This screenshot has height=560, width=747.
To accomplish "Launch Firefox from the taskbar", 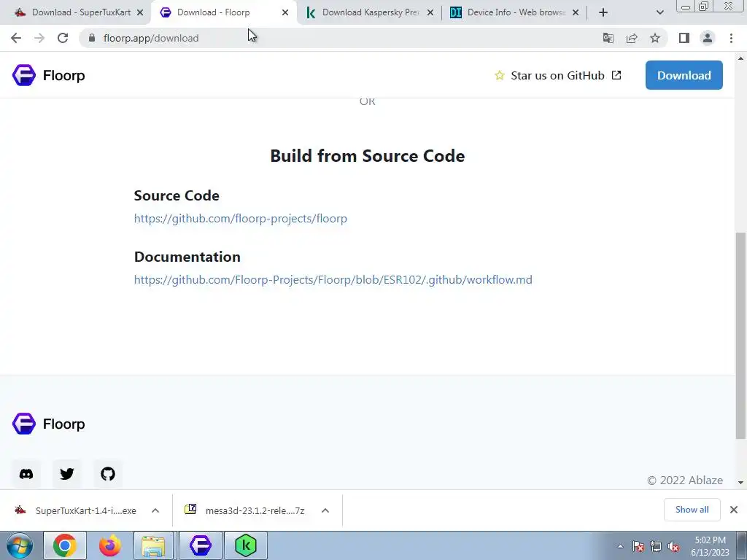I will click(x=110, y=545).
